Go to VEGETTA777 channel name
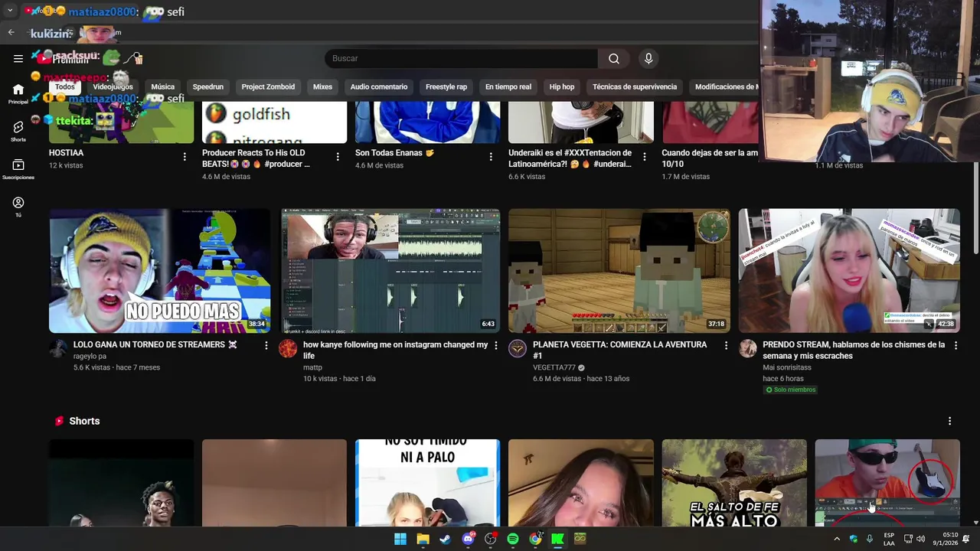Viewport: 980px width, 551px height. (x=554, y=368)
